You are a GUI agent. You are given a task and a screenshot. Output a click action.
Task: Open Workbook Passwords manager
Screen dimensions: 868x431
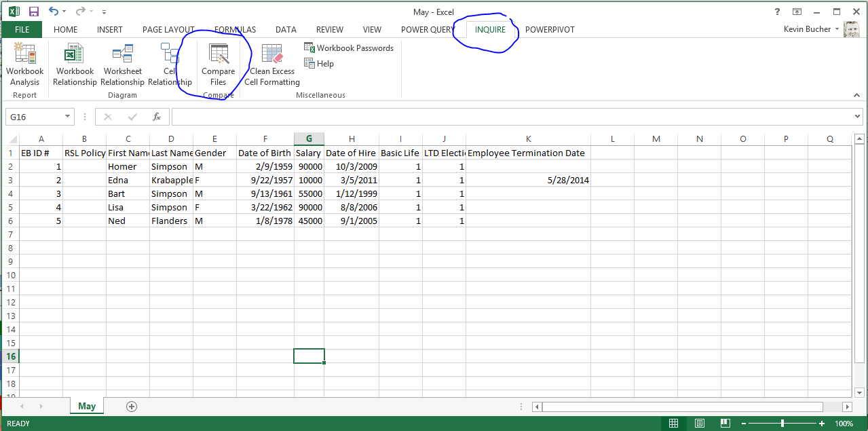pos(349,48)
